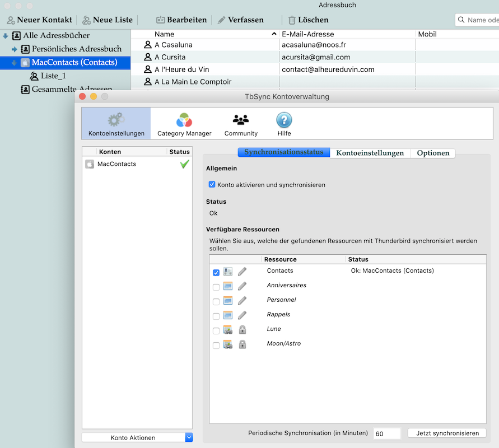499x448 pixels.
Task: Select Liste_1 in address book tree
Action: click(53, 76)
